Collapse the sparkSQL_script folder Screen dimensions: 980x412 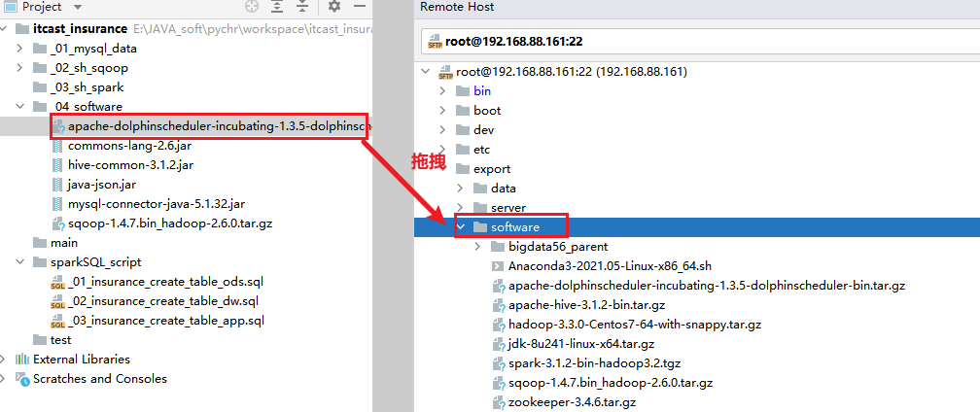[x=20, y=261]
